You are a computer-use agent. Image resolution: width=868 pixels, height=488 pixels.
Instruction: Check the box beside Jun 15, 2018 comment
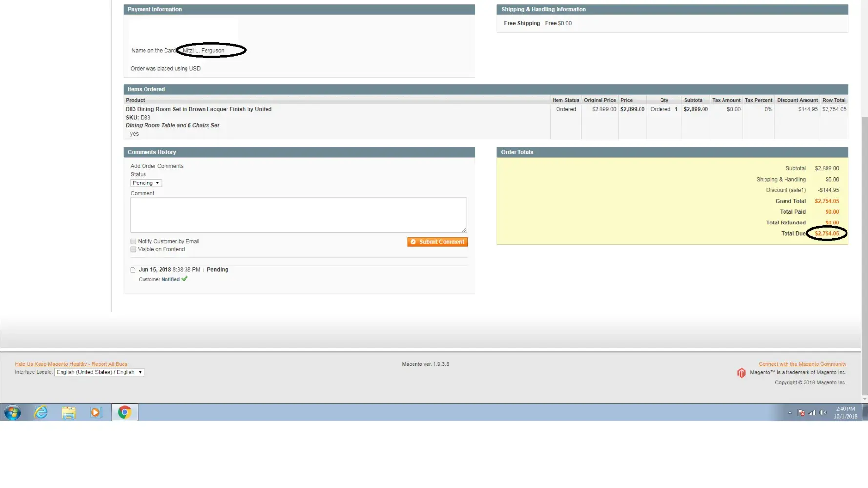(x=133, y=270)
